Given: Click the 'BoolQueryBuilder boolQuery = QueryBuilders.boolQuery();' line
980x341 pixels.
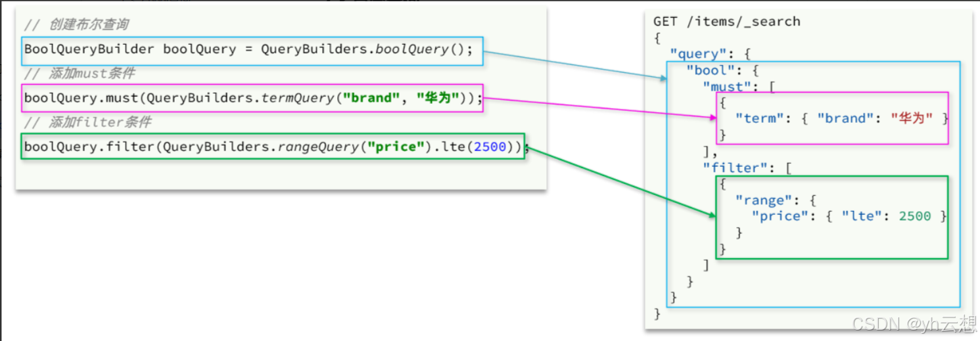Looking at the screenshot, I should (248, 50).
